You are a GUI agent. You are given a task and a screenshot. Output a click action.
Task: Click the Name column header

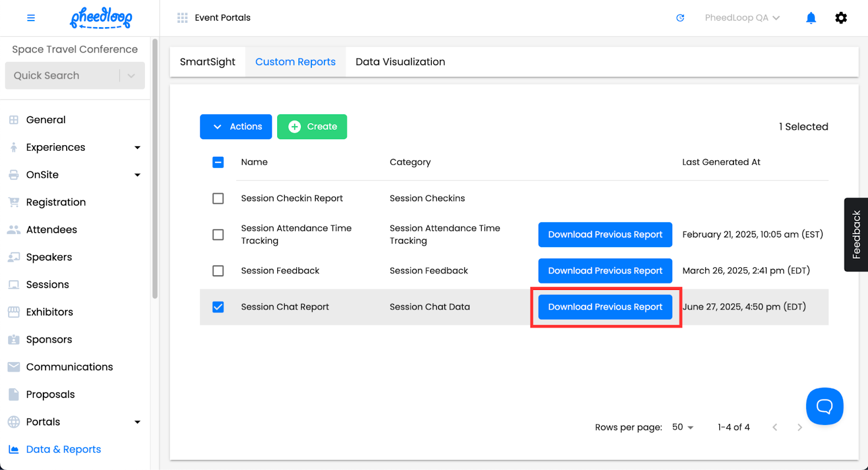254,162
